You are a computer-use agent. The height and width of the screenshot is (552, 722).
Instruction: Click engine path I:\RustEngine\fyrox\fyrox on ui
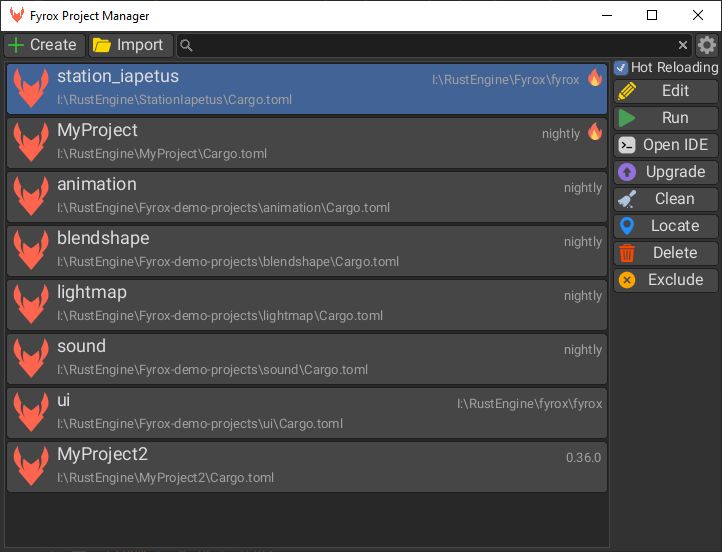coord(530,404)
